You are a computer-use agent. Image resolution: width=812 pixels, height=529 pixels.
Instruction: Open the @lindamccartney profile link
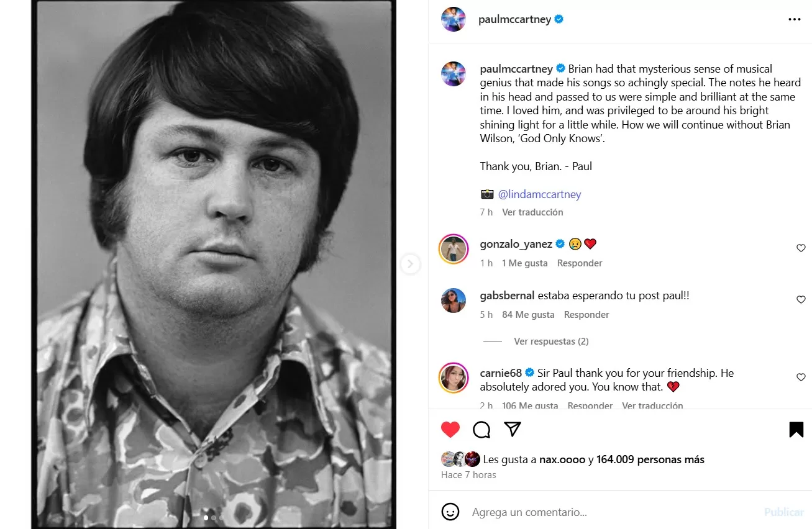[539, 194]
